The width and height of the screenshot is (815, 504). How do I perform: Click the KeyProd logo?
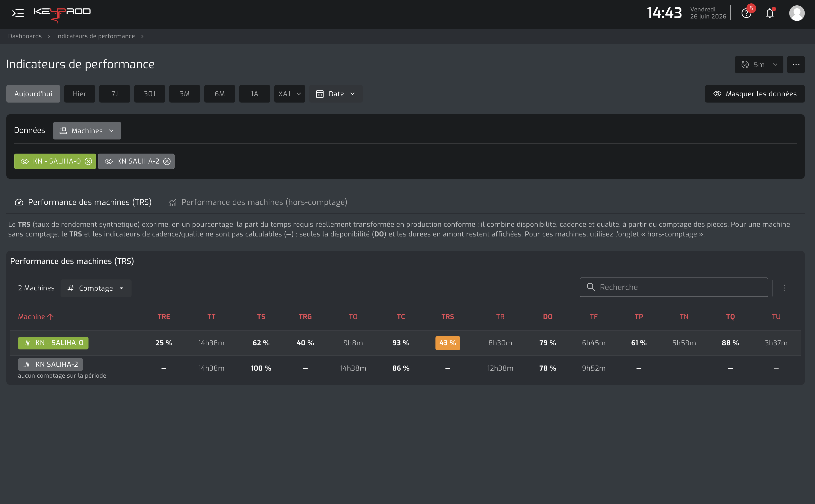click(x=62, y=13)
